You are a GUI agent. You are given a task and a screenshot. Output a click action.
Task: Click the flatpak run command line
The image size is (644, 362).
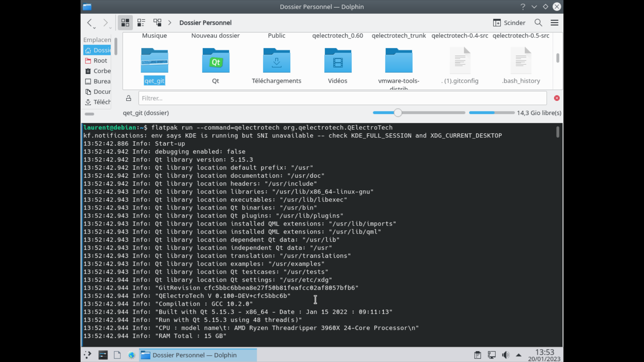pos(238,127)
